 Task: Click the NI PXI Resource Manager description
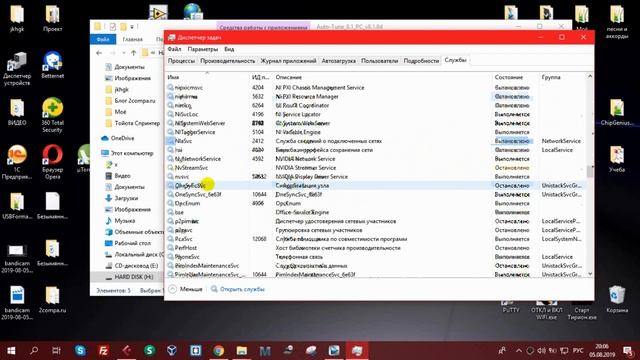coord(307,97)
